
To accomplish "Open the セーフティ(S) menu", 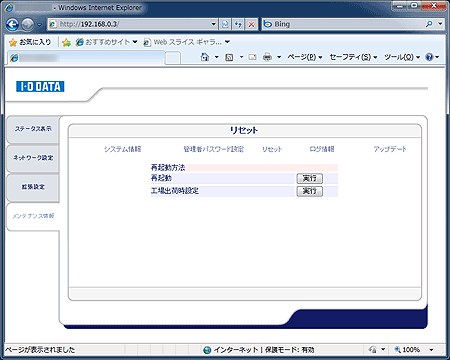I will [x=353, y=57].
